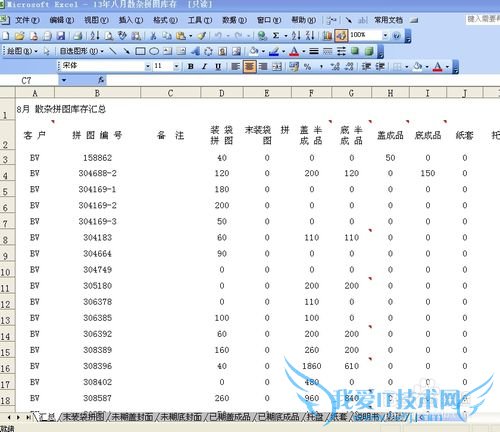Viewport: 500px width, 432px height.
Task: Toggle align right
Action: pyautogui.click(x=263, y=66)
